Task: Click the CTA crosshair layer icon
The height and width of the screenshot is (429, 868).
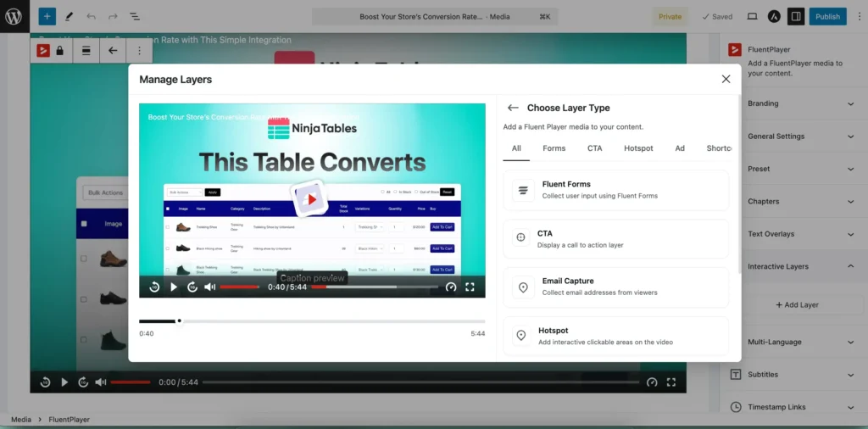Action: click(520, 237)
